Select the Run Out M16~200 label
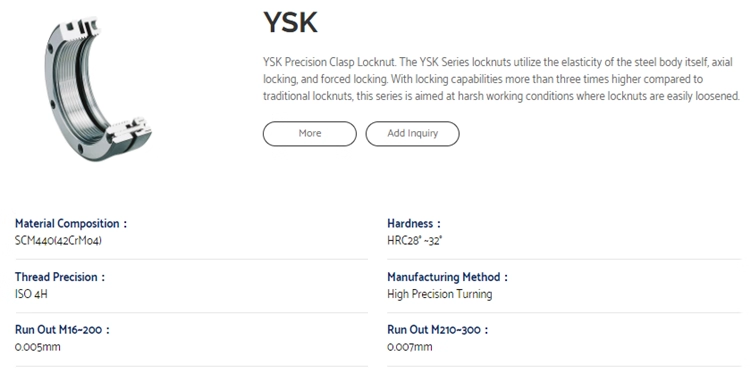 pyautogui.click(x=62, y=329)
